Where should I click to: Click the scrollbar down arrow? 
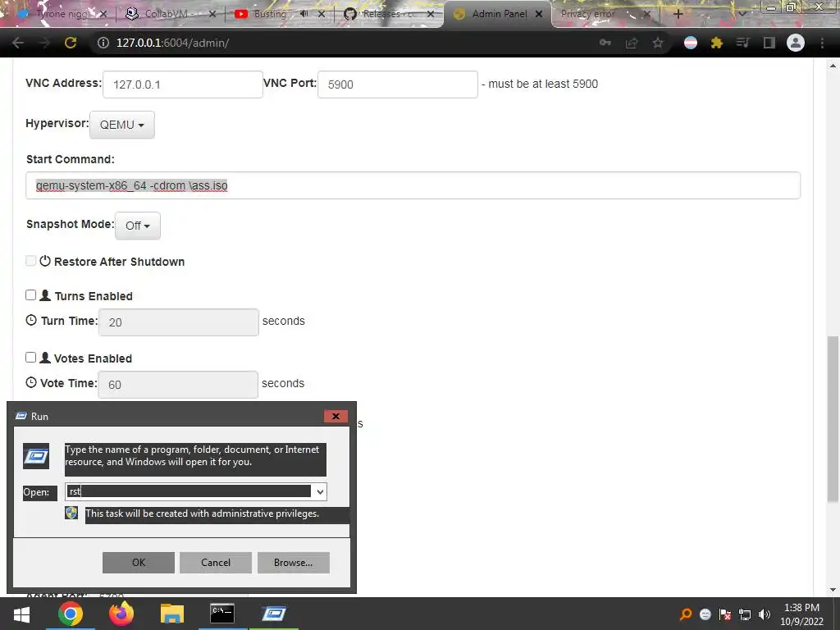[833, 590]
